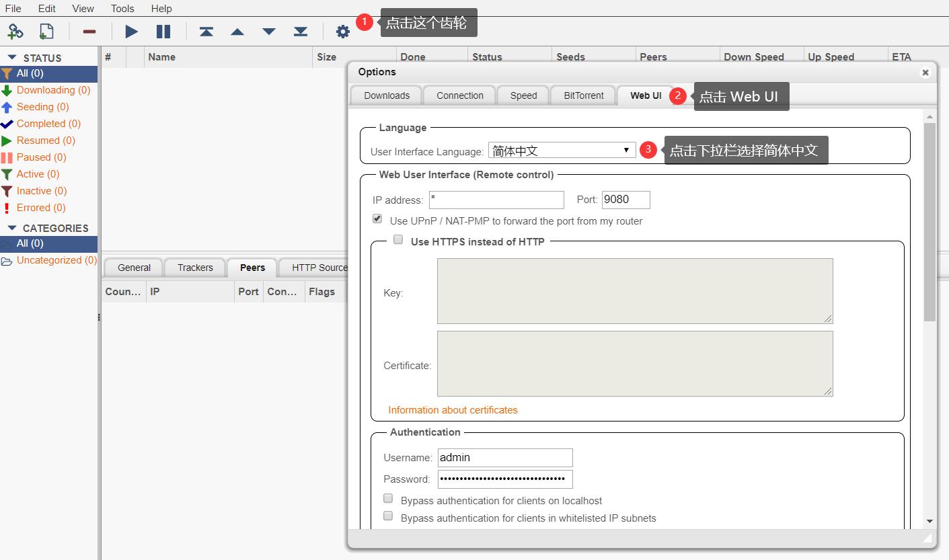Click the Resume play icon in toolbar
Screen dimensions: 949x560
pyautogui.click(x=132, y=32)
